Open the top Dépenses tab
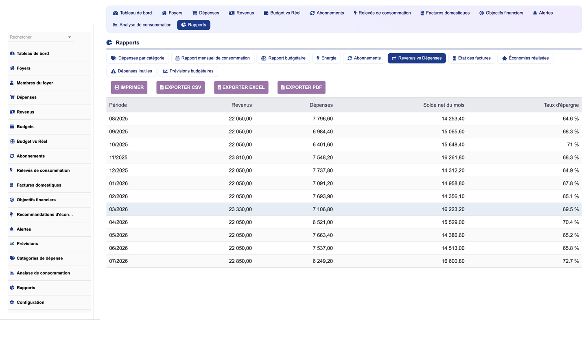Viewport: 588px width, 364px height. coord(205,13)
